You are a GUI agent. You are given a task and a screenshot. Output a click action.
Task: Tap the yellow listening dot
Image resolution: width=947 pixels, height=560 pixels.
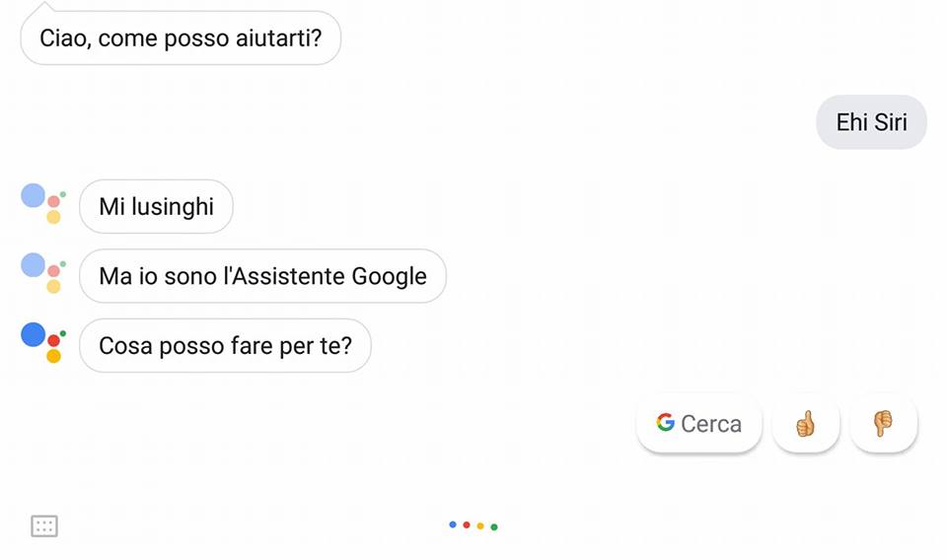coord(480,526)
